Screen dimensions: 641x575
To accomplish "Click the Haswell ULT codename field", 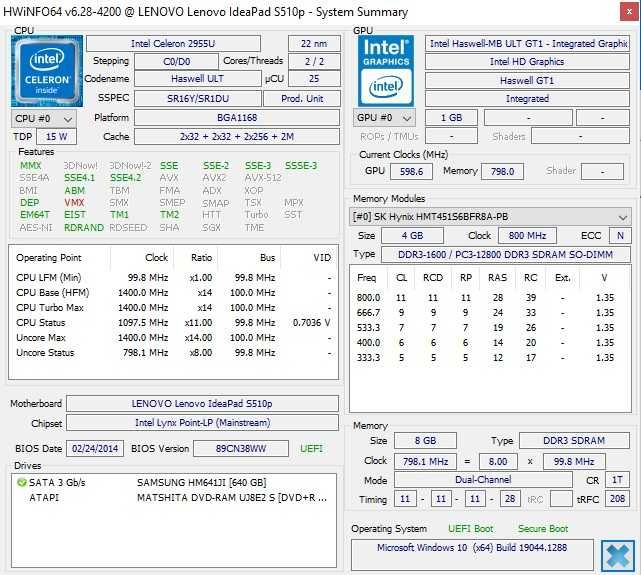I will point(197,79).
